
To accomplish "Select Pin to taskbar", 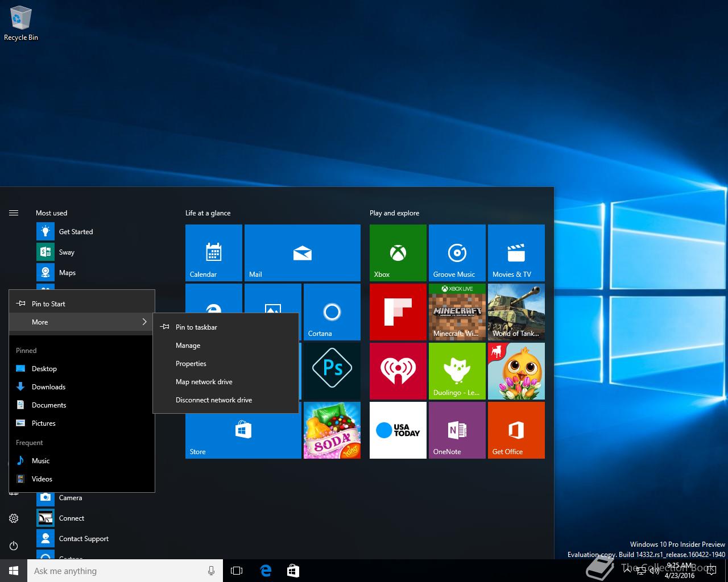I will point(196,327).
